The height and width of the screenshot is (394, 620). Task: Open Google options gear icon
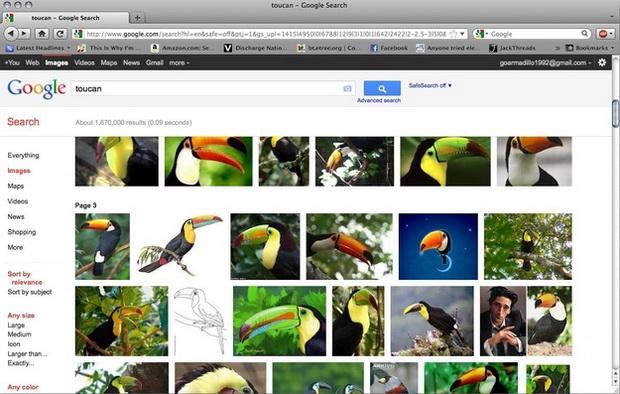coord(602,63)
